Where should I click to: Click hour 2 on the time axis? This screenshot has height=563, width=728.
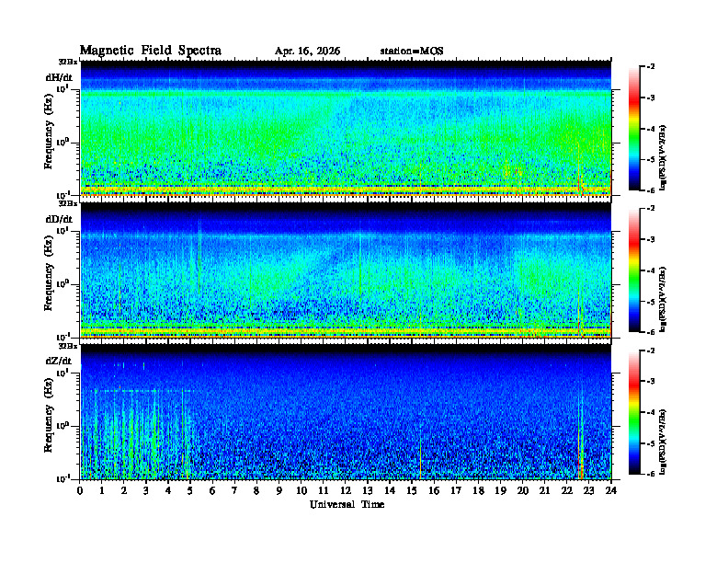pyautogui.click(x=124, y=491)
